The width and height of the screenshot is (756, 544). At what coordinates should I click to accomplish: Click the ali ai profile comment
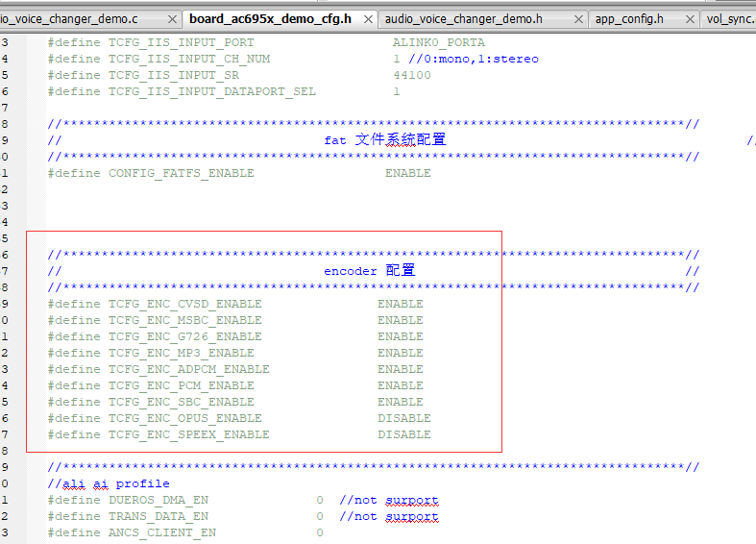point(109,483)
